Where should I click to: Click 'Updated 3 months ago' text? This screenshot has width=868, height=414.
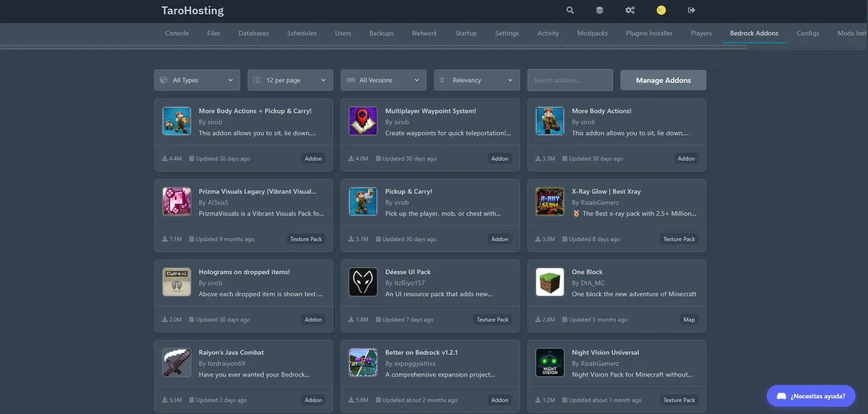(598, 320)
